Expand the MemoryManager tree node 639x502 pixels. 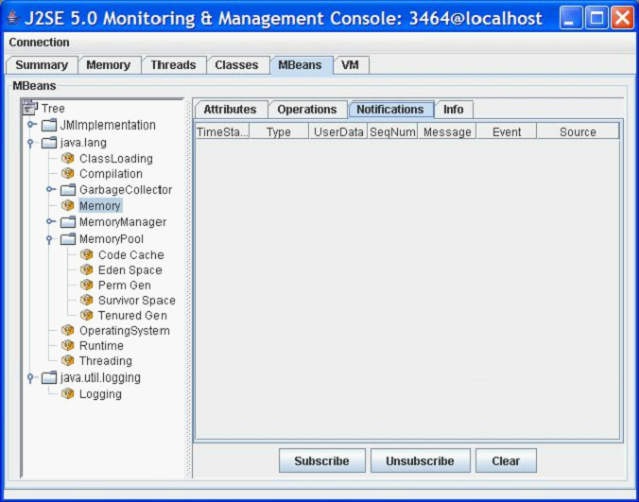click(51, 221)
